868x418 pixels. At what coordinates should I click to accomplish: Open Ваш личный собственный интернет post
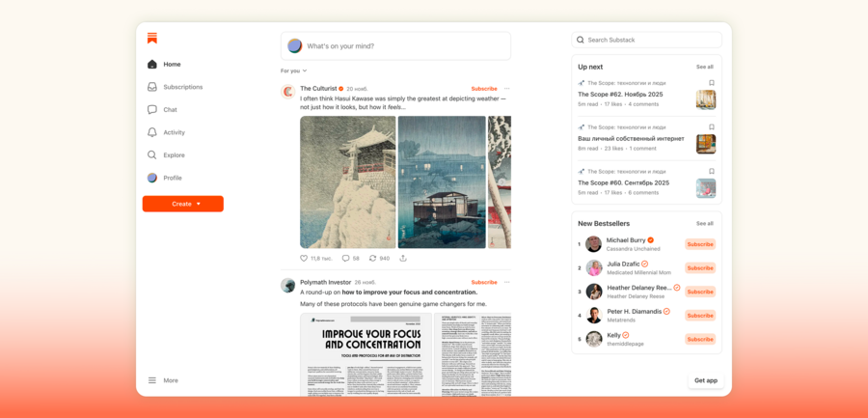[x=631, y=139]
